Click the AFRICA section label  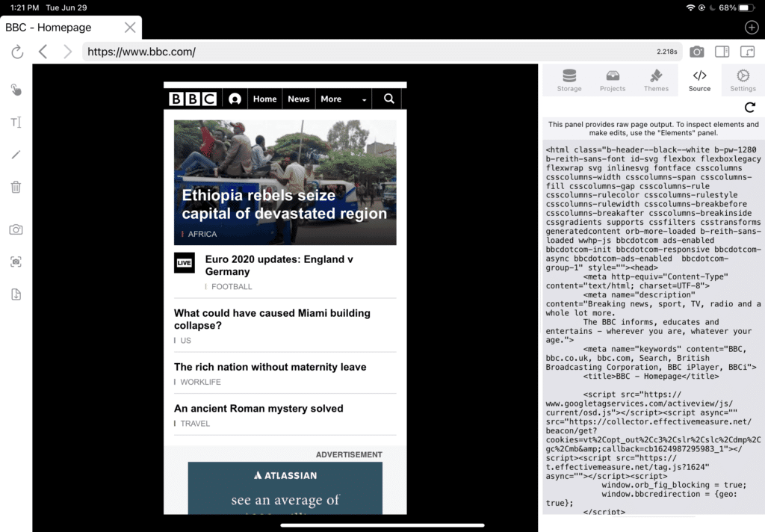202,235
